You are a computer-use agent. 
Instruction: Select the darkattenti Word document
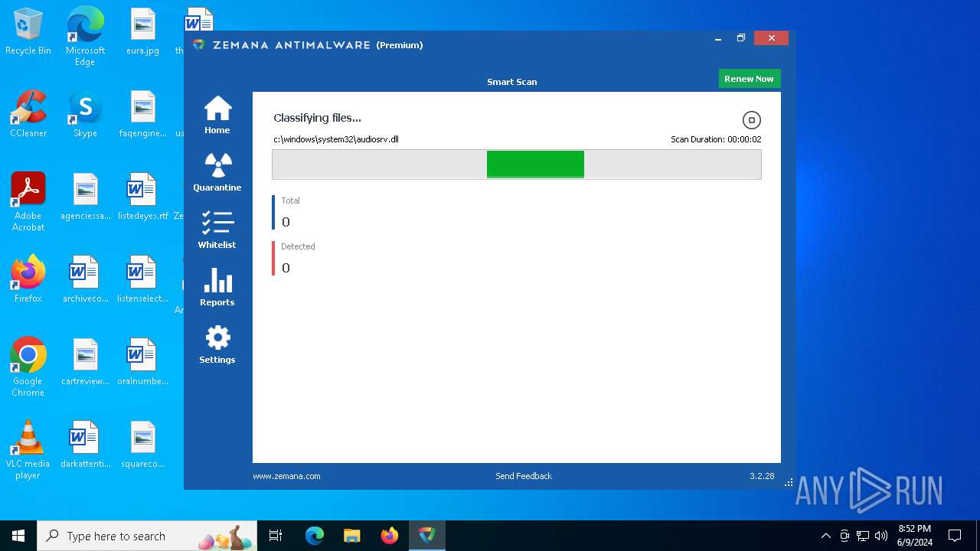click(x=86, y=445)
